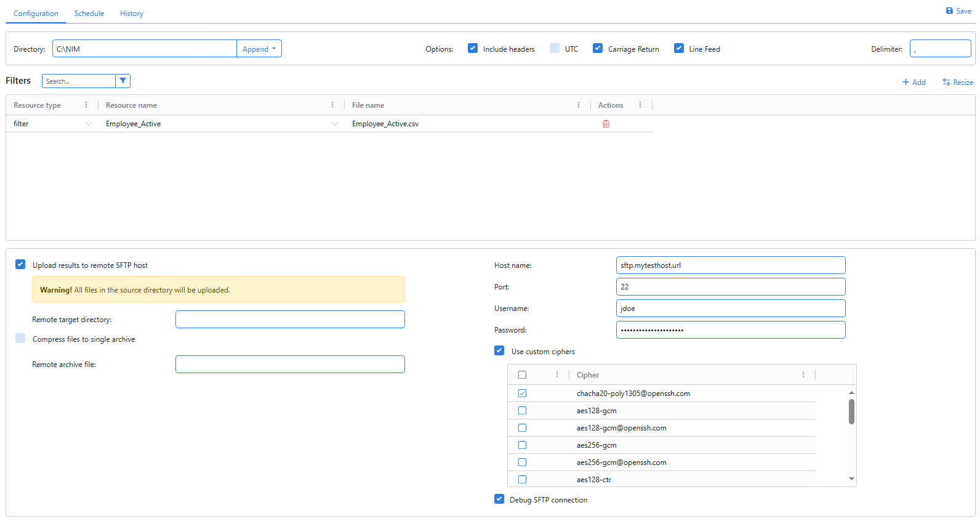Enable the UTC option
Viewport: 980px width, 521px height.
point(555,48)
